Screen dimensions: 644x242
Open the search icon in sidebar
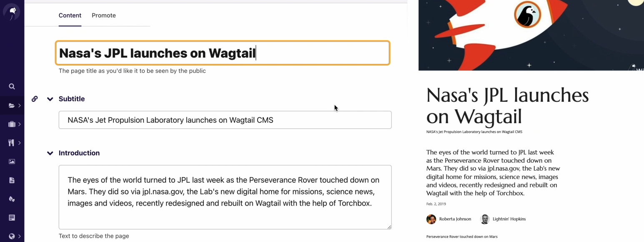[12, 86]
